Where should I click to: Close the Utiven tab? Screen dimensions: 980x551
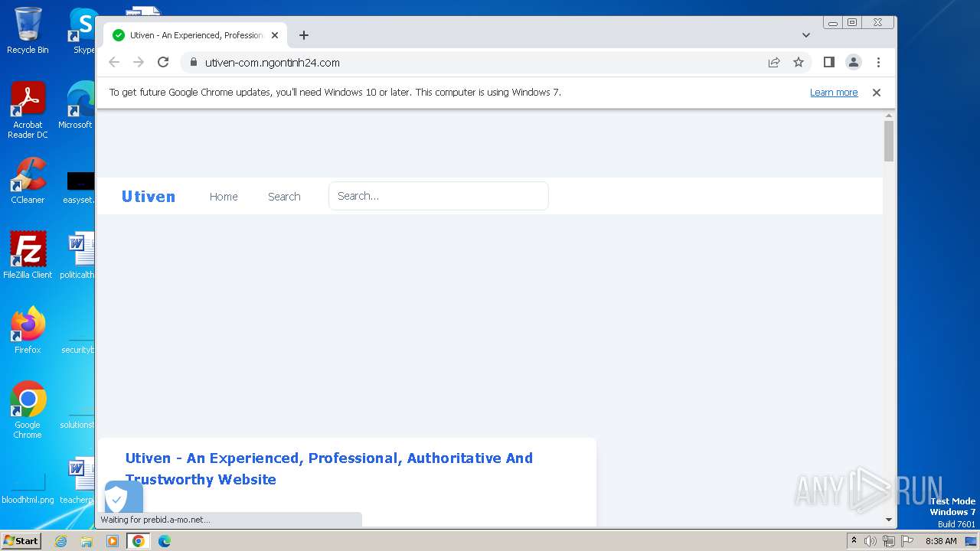[275, 35]
